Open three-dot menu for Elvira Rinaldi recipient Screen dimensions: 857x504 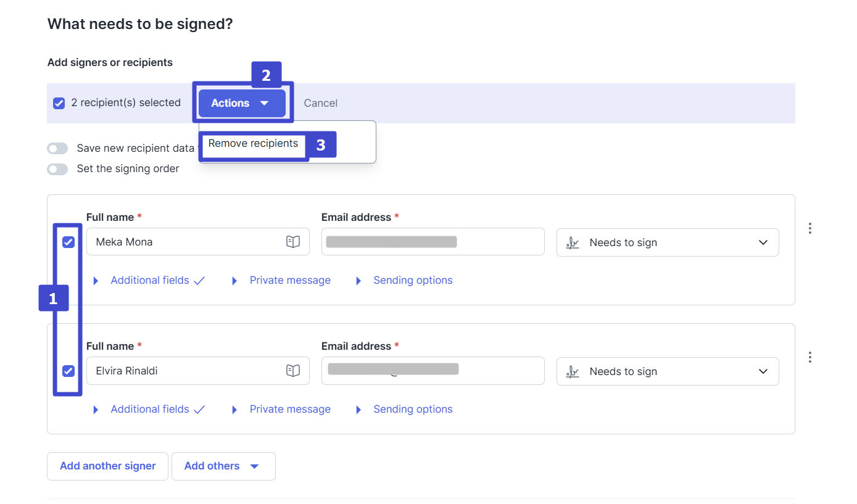(809, 357)
